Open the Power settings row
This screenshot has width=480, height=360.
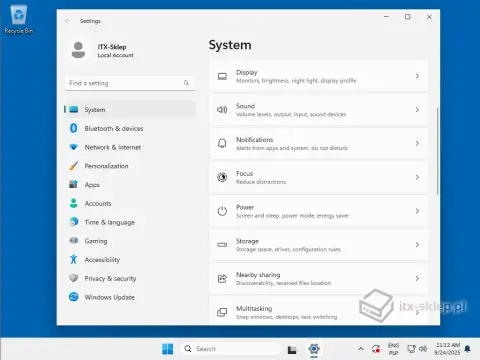pos(319,211)
